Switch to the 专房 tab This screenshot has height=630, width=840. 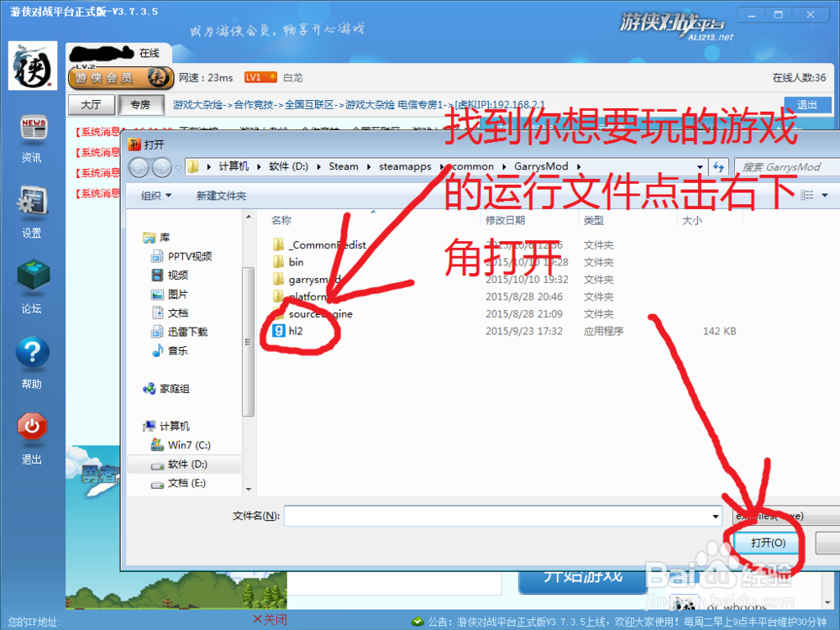[139, 104]
